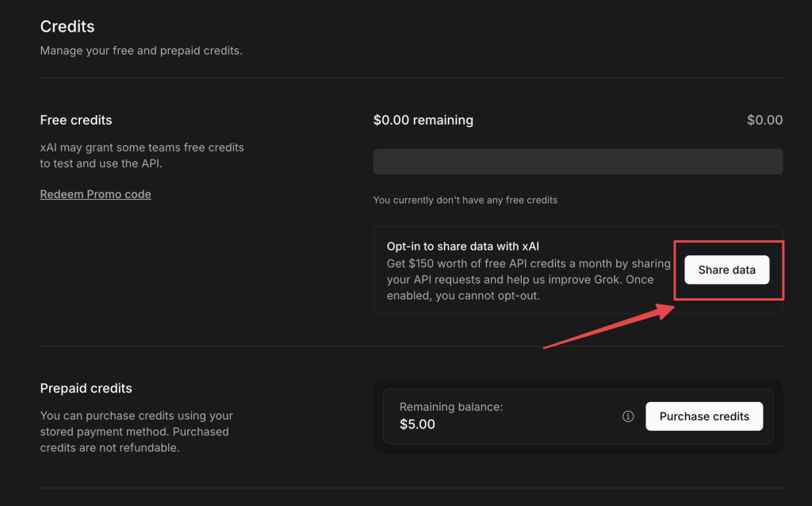
Task: Open Purchase credits dialog
Action: point(704,416)
